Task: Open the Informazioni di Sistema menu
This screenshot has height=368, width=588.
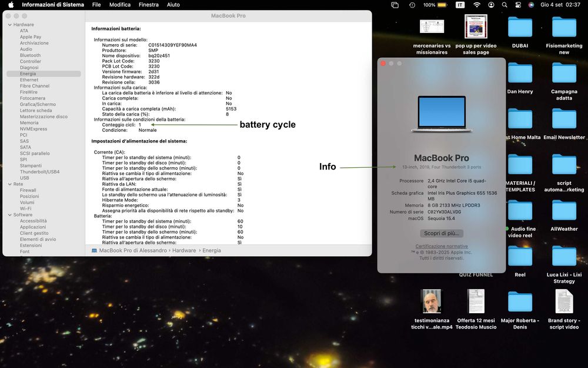Action: coord(53,5)
